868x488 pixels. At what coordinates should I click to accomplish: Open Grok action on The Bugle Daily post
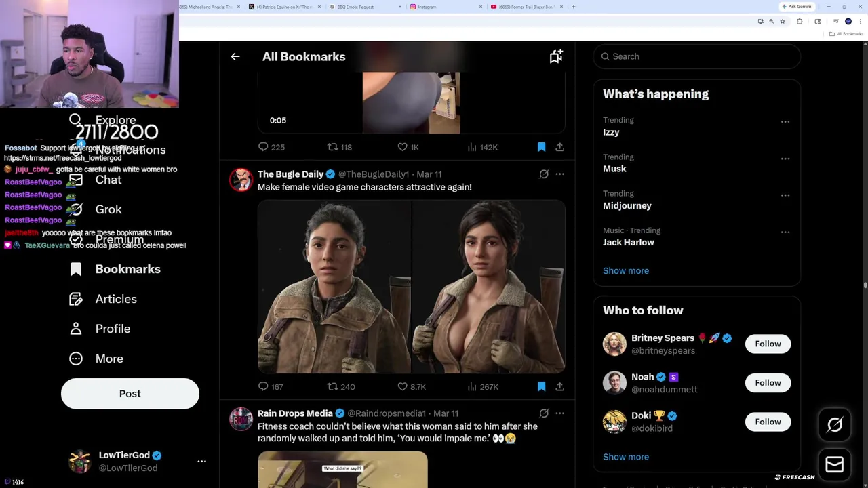click(x=544, y=174)
